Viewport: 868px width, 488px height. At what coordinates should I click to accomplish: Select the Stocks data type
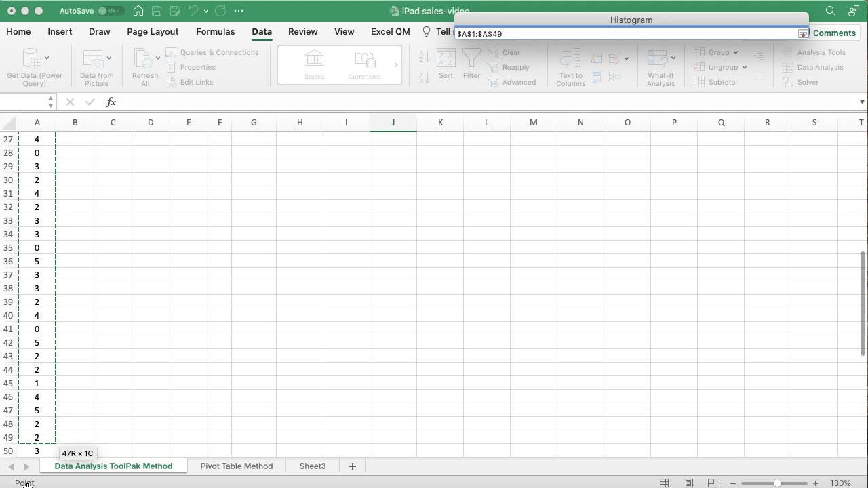(314, 65)
